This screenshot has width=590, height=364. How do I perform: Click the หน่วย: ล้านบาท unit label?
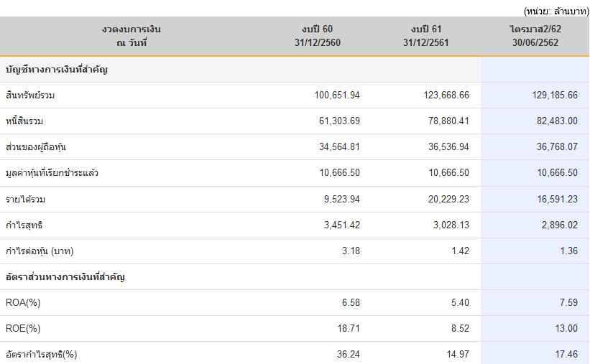pos(556,11)
